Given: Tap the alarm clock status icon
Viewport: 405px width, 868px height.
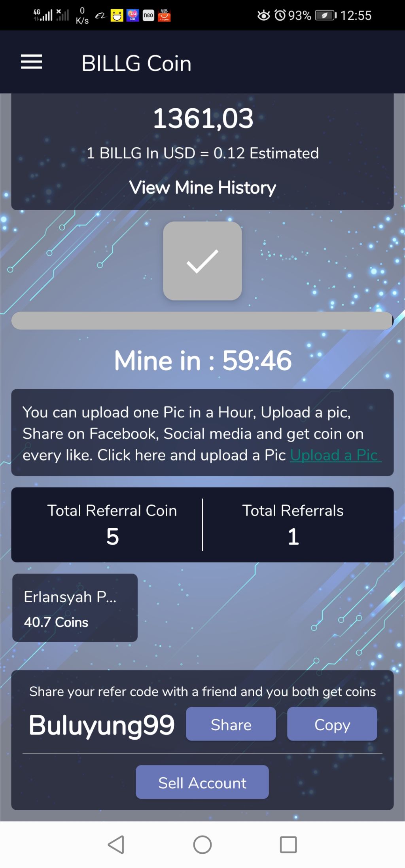Looking at the screenshot, I should (280, 15).
